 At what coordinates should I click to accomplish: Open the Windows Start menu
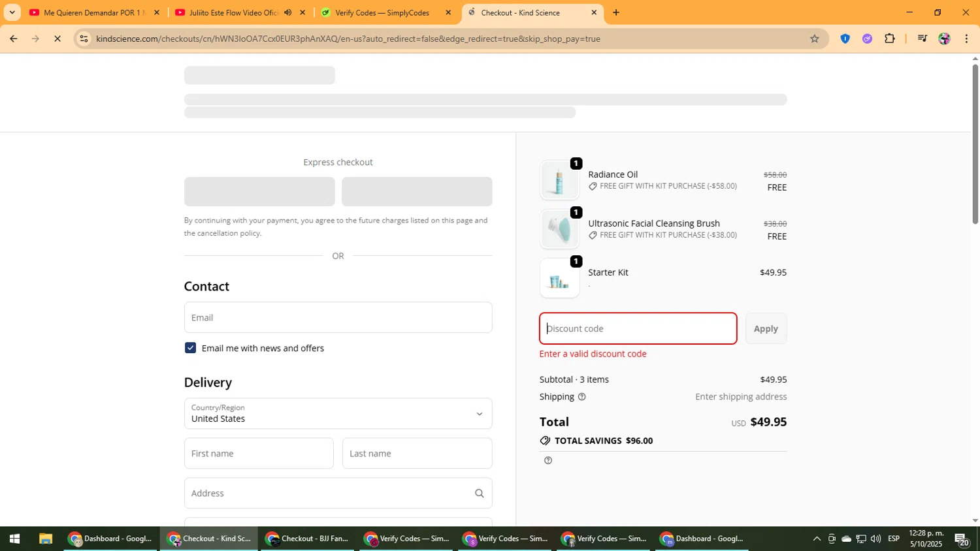(x=14, y=539)
